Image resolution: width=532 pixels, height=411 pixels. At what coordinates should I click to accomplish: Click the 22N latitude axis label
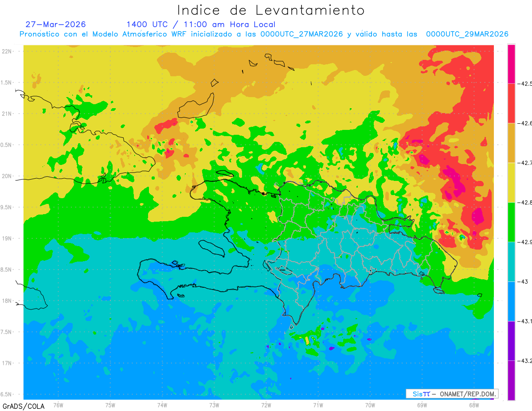tap(6, 51)
